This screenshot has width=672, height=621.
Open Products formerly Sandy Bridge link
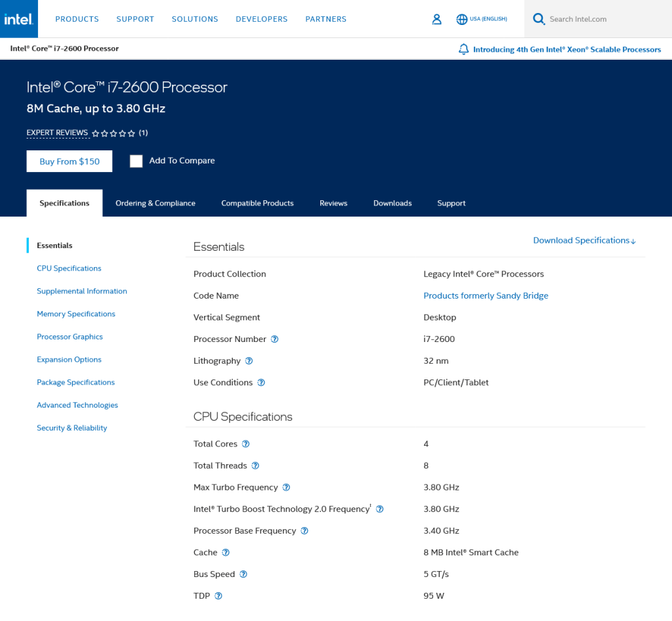point(486,296)
